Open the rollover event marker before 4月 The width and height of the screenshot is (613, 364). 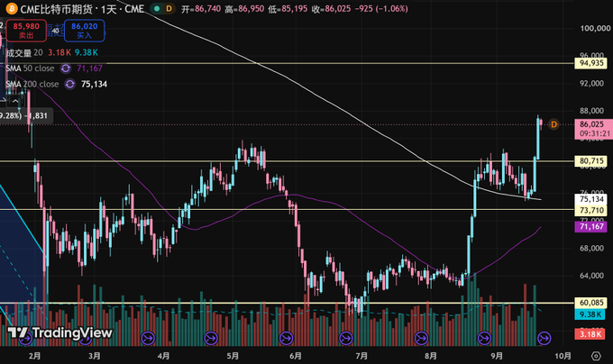coord(148,338)
